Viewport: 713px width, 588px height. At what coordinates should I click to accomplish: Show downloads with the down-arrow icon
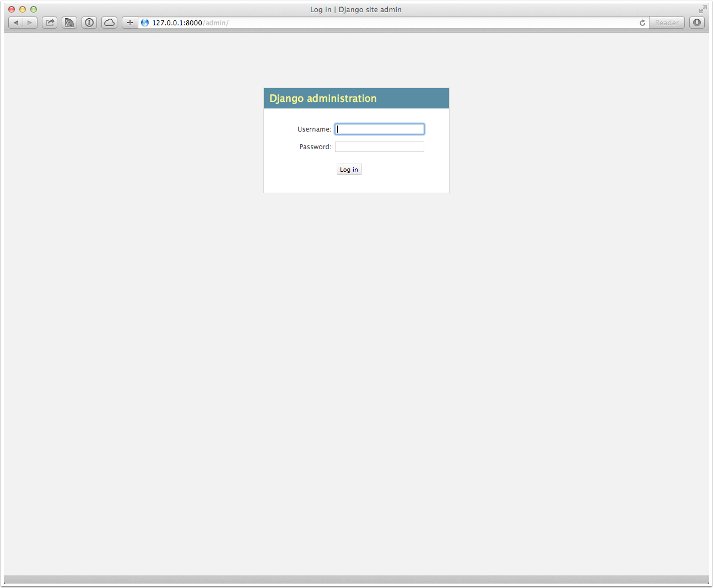(697, 23)
